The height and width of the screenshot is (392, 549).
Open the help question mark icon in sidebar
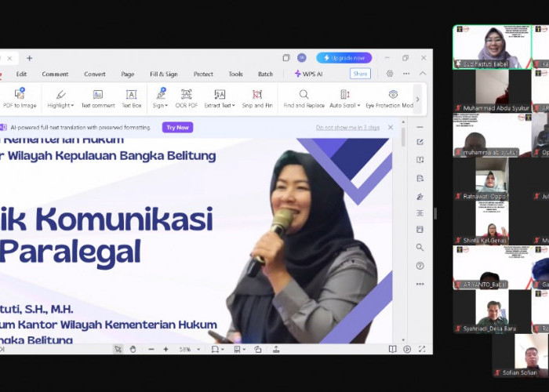point(420,266)
